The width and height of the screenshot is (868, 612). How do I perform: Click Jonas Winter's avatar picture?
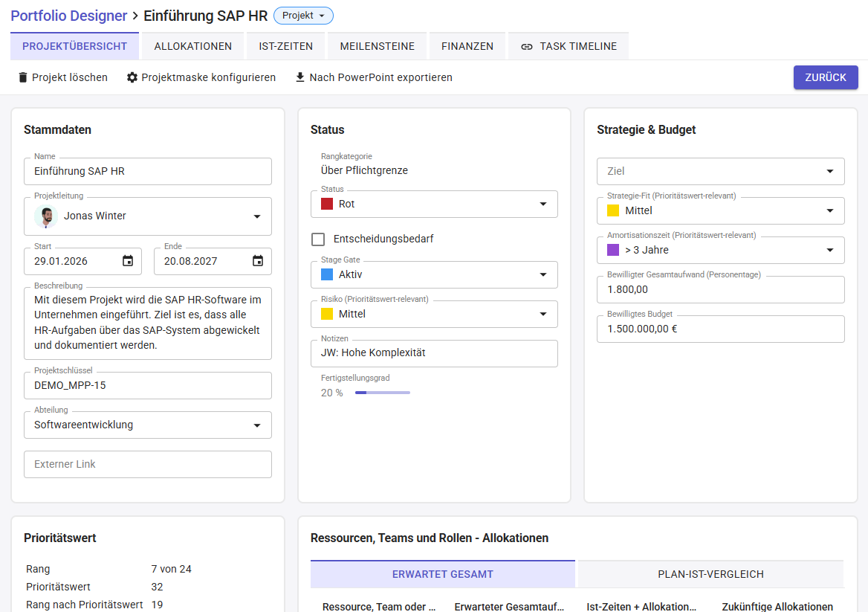46,216
